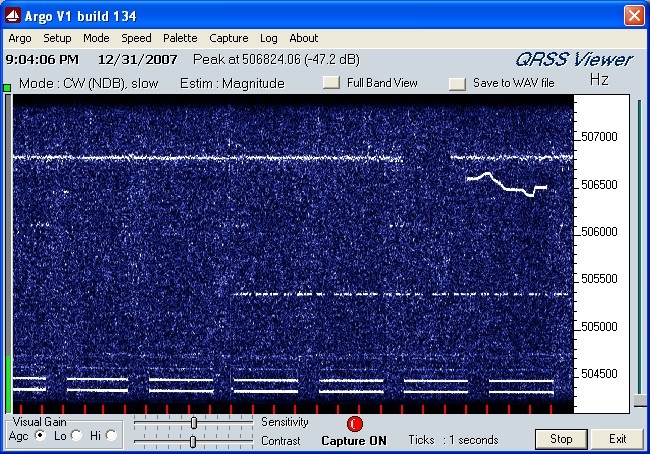Click the small green status square indicator
The width and height of the screenshot is (650, 454).
pyautogui.click(x=7, y=88)
